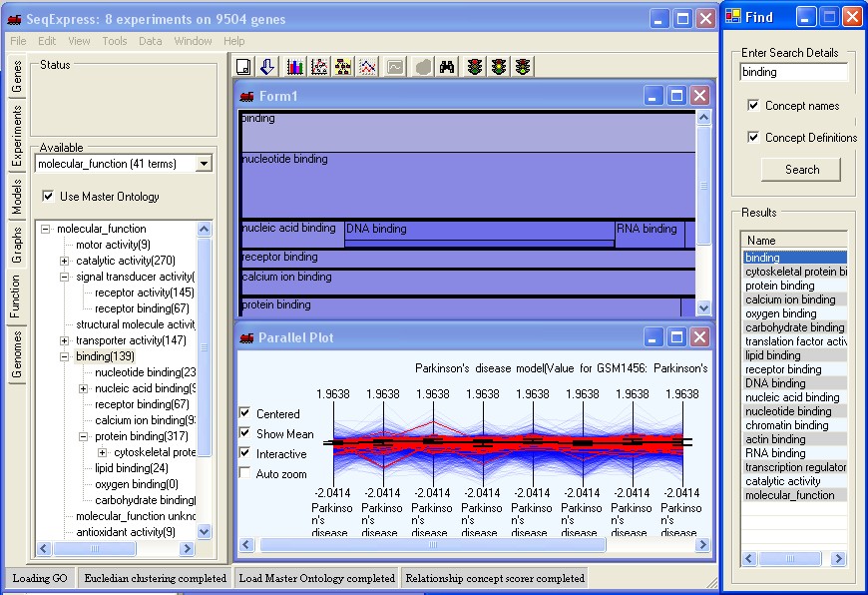Collapse the protein binding tree node
The height and width of the screenshot is (595, 868).
[x=84, y=436]
